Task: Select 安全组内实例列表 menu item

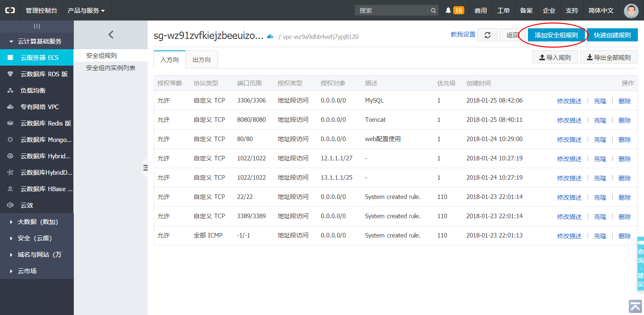Action: [x=111, y=68]
